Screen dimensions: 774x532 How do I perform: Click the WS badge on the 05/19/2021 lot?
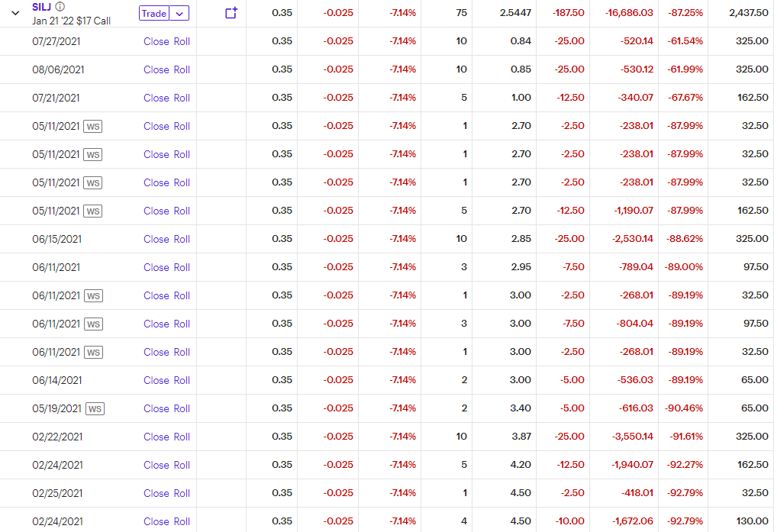pos(95,408)
